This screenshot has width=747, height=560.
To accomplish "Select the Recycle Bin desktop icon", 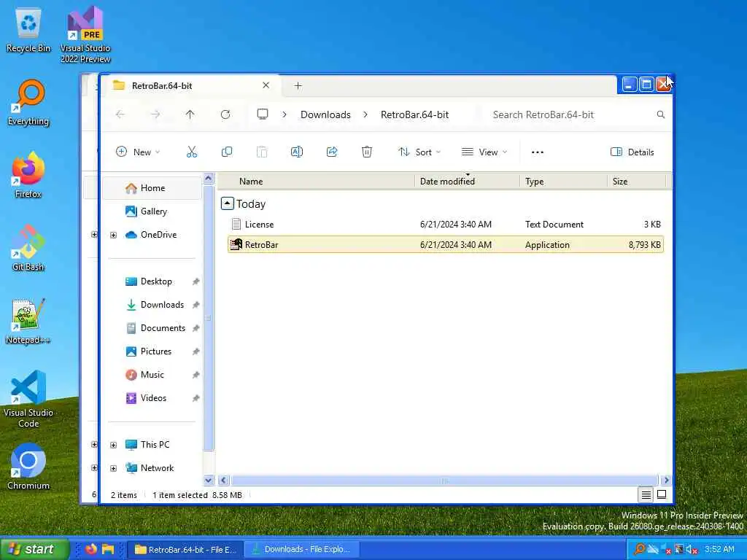I will click(28, 29).
